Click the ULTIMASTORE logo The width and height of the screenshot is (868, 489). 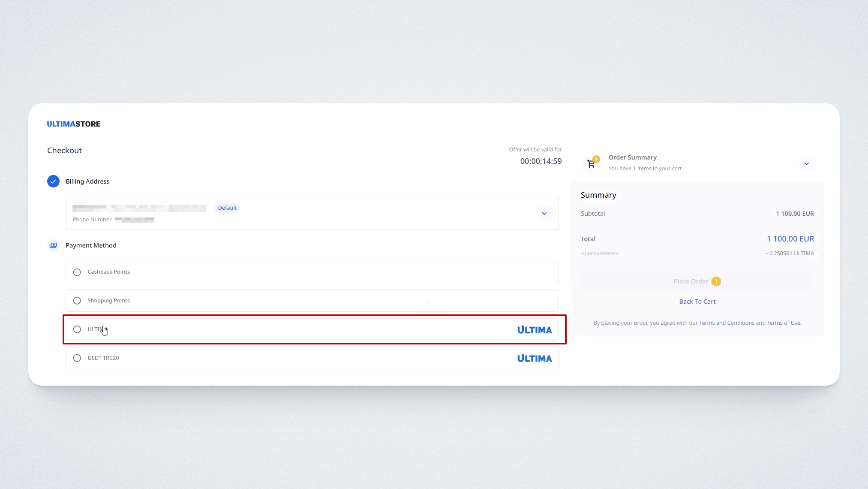click(74, 124)
